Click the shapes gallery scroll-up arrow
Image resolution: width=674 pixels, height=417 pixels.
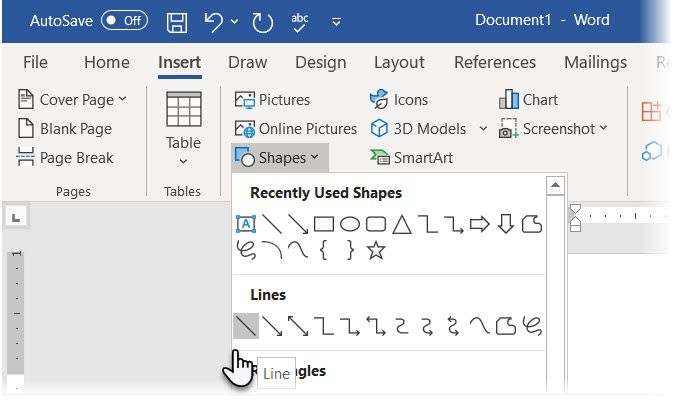(x=554, y=185)
